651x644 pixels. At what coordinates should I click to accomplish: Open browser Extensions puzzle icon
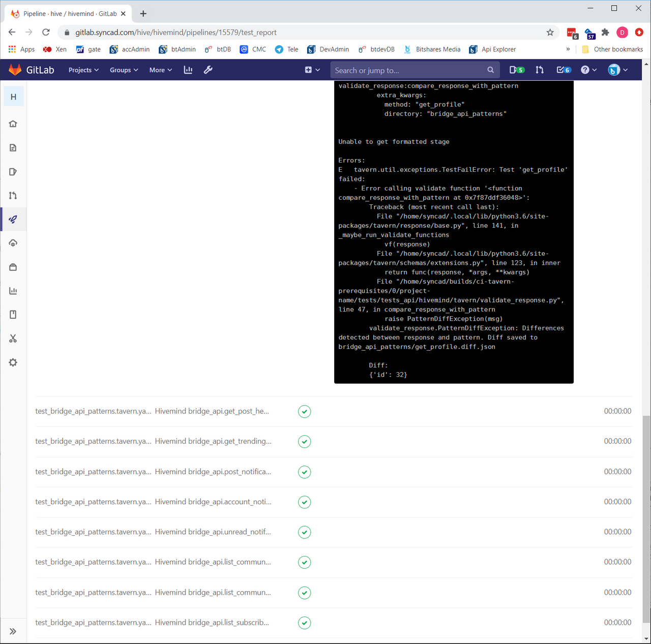(x=605, y=32)
